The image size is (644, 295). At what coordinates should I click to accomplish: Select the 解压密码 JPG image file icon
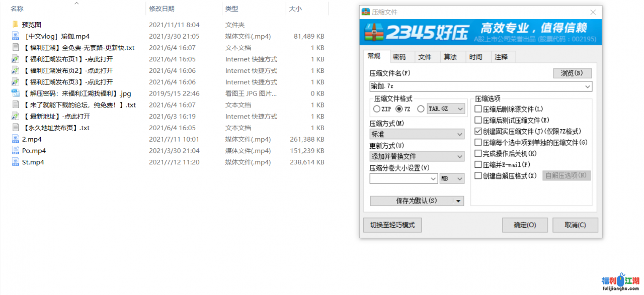(15, 93)
